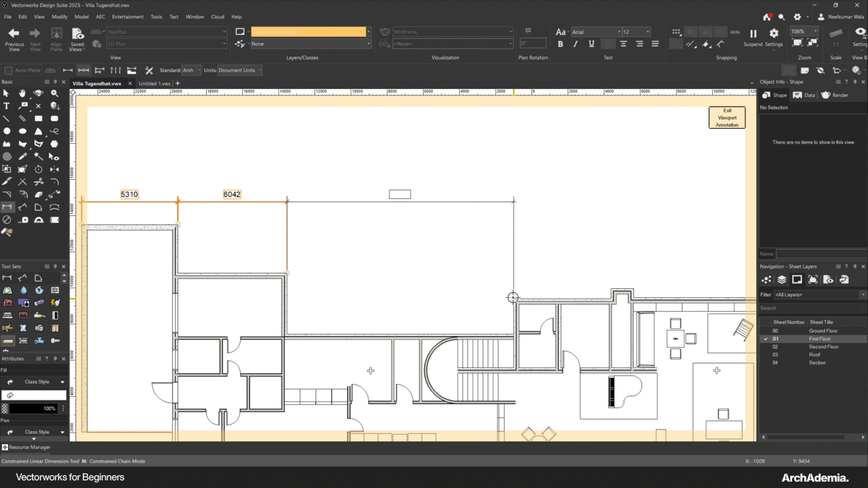Select the Rectangle tool
Viewport: 868px width, 488px height.
(38, 118)
